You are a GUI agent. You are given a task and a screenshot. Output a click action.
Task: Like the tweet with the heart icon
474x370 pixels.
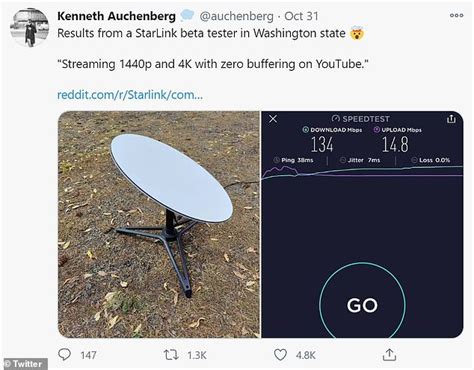click(280, 355)
